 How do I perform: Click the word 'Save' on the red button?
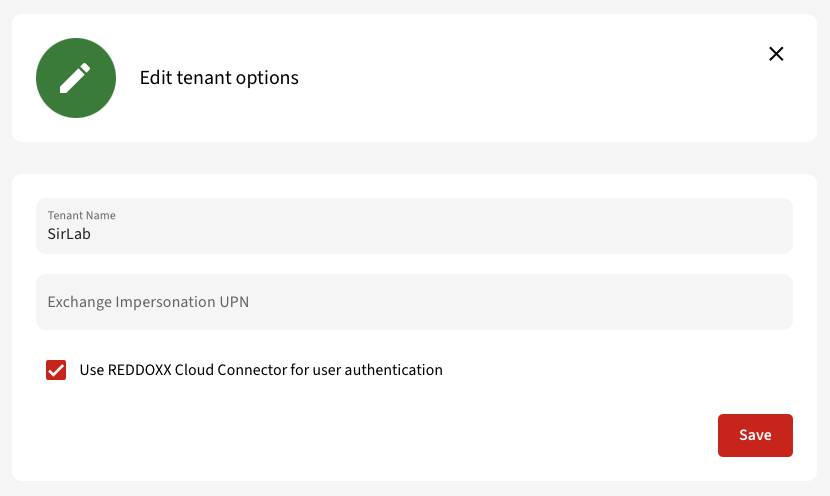(755, 435)
